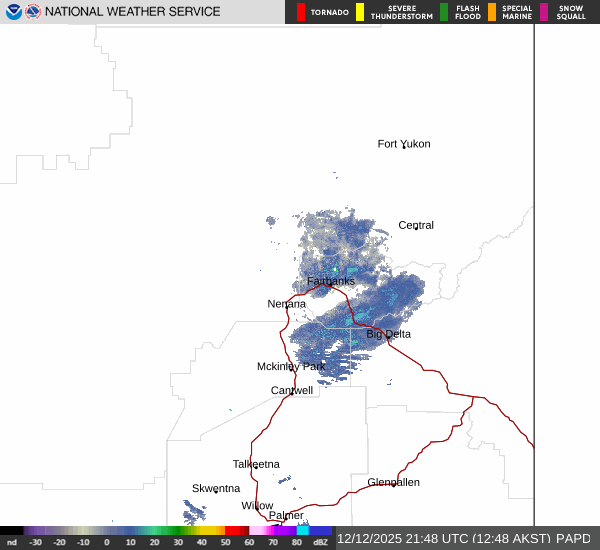The width and height of the screenshot is (600, 550).
Task: Click the Skwentna city marker dot
Action: click(x=215, y=491)
